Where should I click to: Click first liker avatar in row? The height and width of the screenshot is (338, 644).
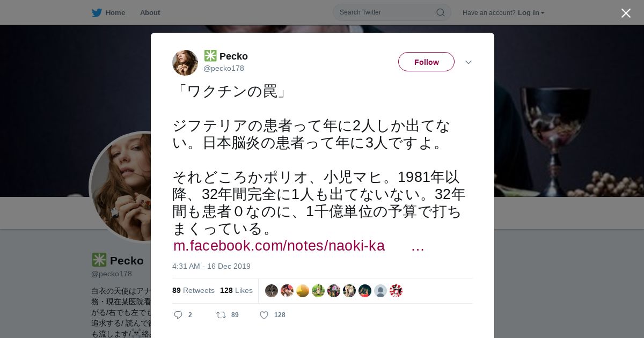tap(272, 291)
